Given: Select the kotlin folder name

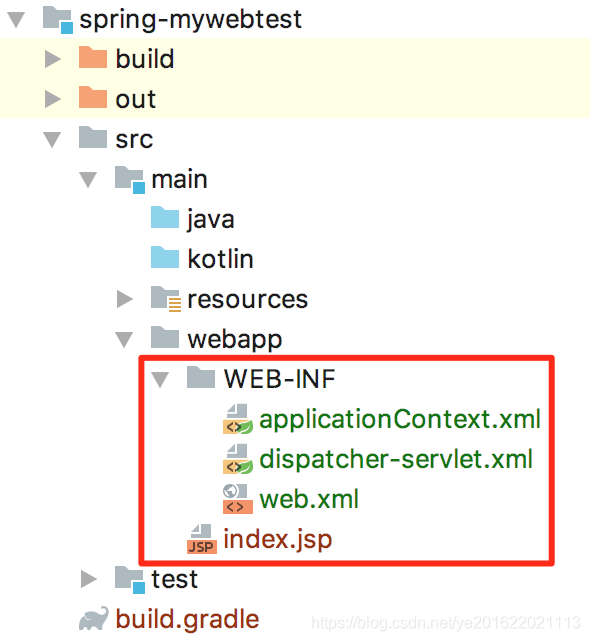Looking at the screenshot, I should [220, 259].
